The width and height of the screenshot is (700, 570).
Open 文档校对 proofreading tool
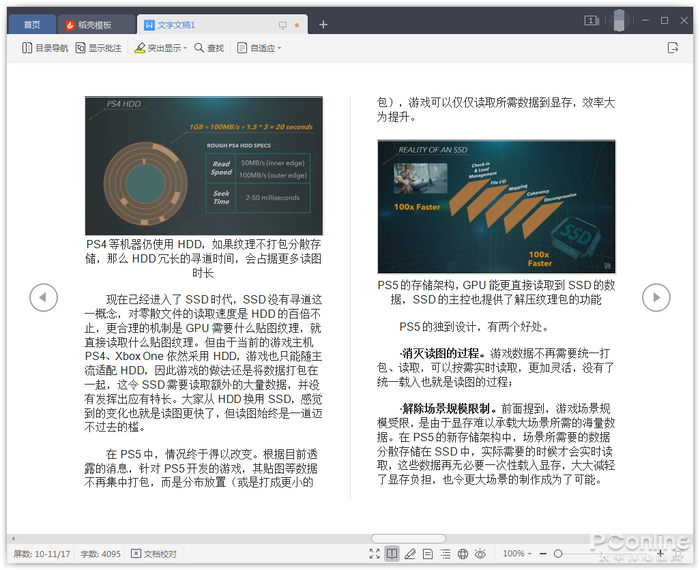pyautogui.click(x=154, y=554)
